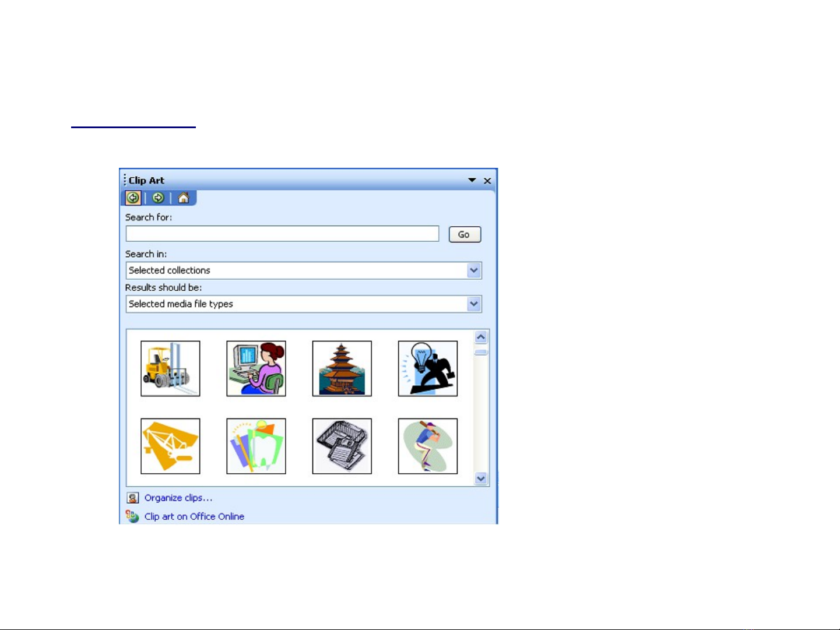840x630 pixels.
Task: Select the yellow crane clip art
Action: (170, 446)
